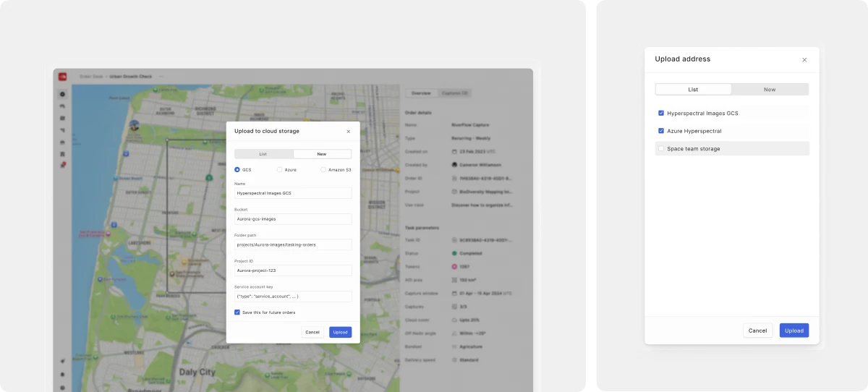
Task: Focus the Bucket input field
Action: [x=293, y=219]
